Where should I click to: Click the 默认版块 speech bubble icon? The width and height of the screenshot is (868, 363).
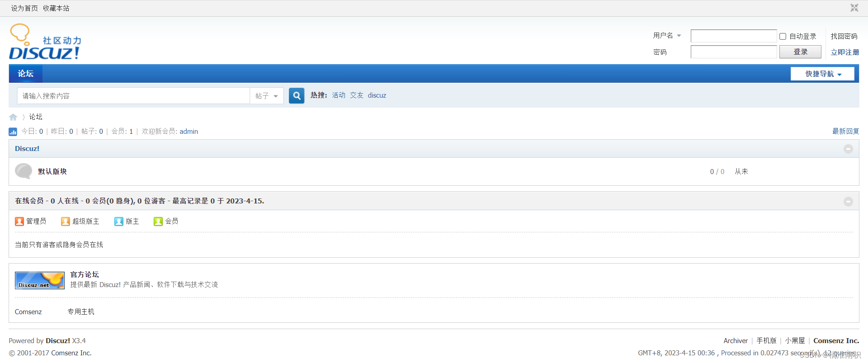click(x=24, y=171)
